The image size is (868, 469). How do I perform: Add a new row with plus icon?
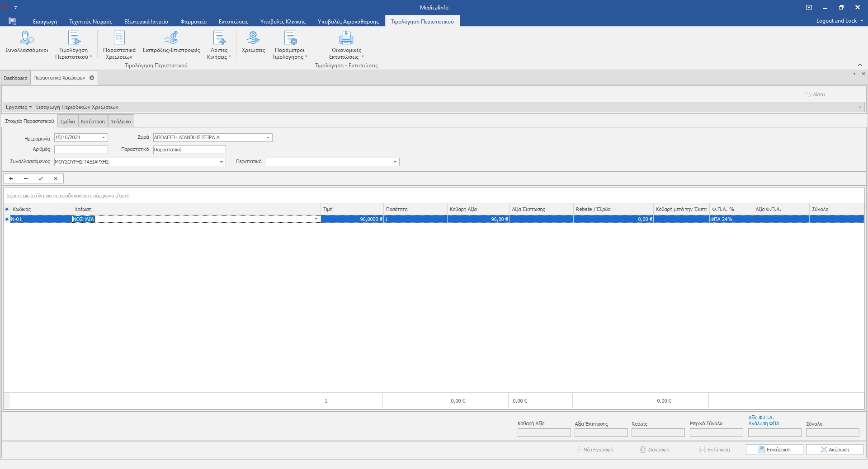tap(11, 178)
